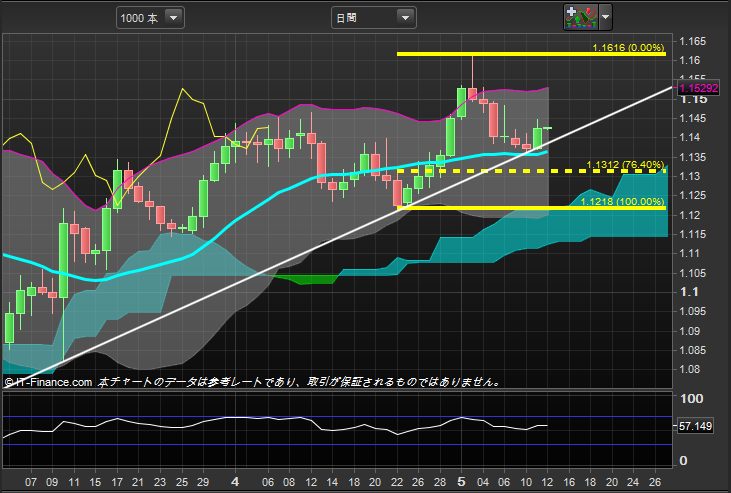Expand the arrow beside the indicator icon

(x=606, y=17)
